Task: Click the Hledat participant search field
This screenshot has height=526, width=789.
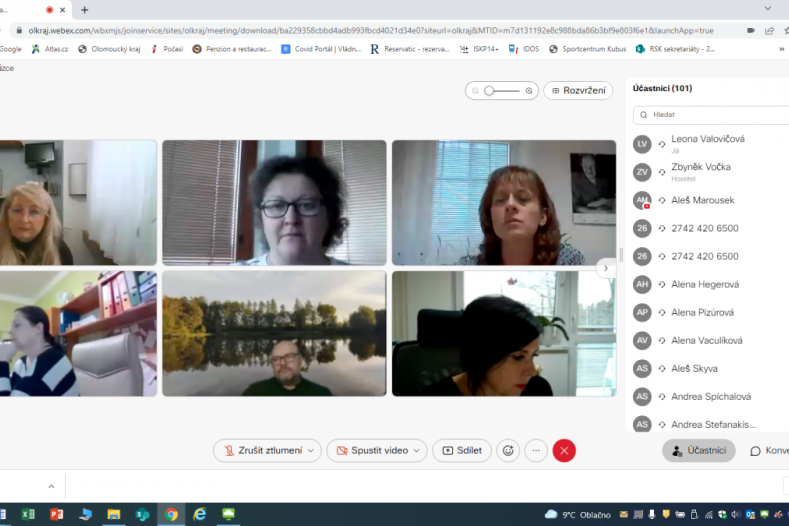Action: (715, 115)
